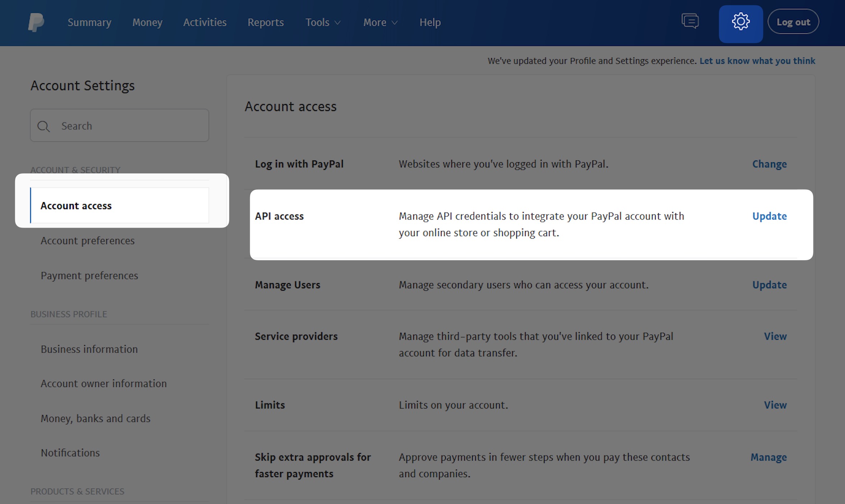Open the Activities menu item
The height and width of the screenshot is (504, 845).
click(205, 22)
